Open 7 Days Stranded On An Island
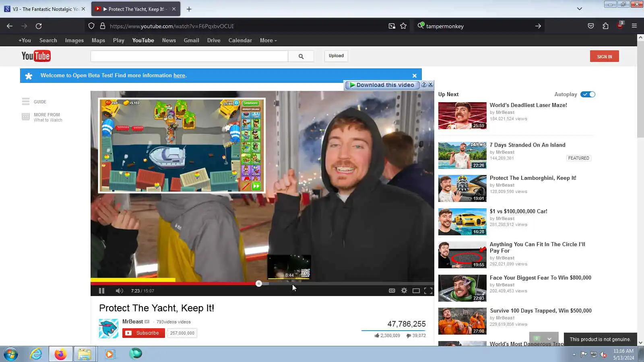Viewport: 644px width, 362px height. click(527, 145)
